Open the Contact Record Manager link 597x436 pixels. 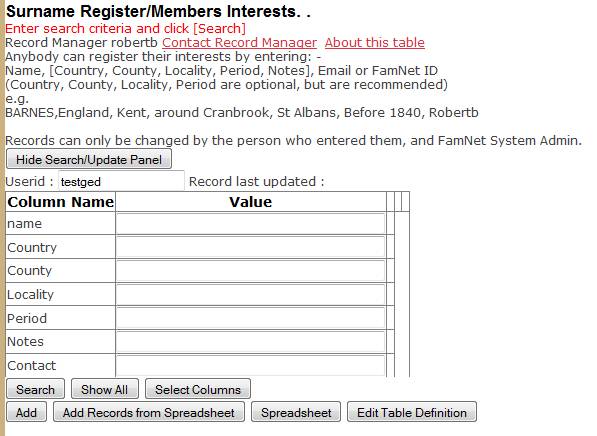[x=239, y=42]
